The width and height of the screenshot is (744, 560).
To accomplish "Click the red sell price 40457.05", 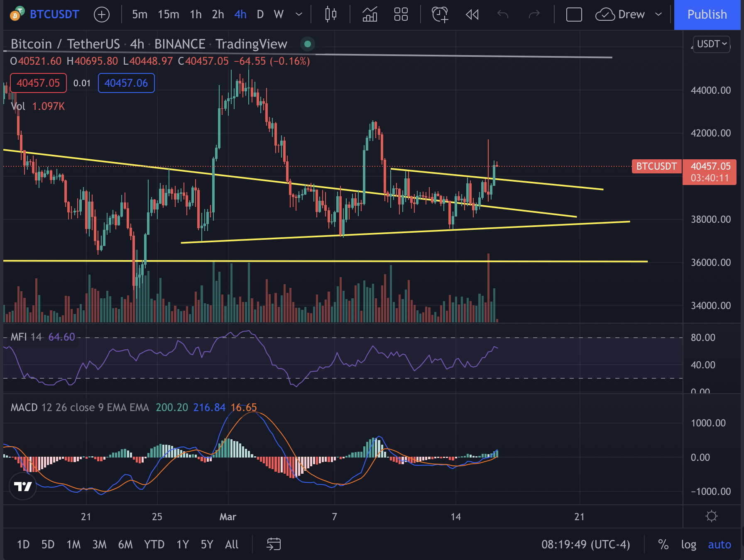I will point(38,83).
